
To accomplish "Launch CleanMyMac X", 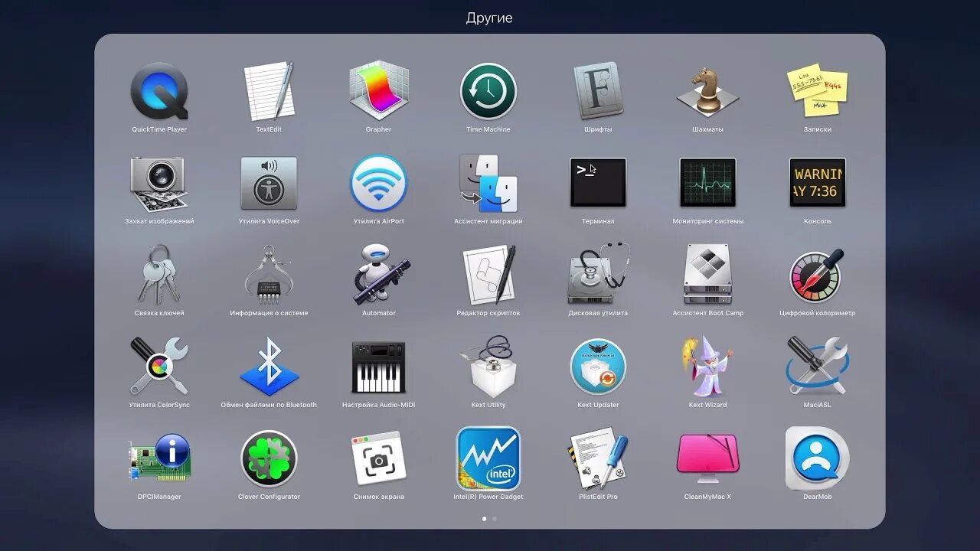I will pos(707,458).
